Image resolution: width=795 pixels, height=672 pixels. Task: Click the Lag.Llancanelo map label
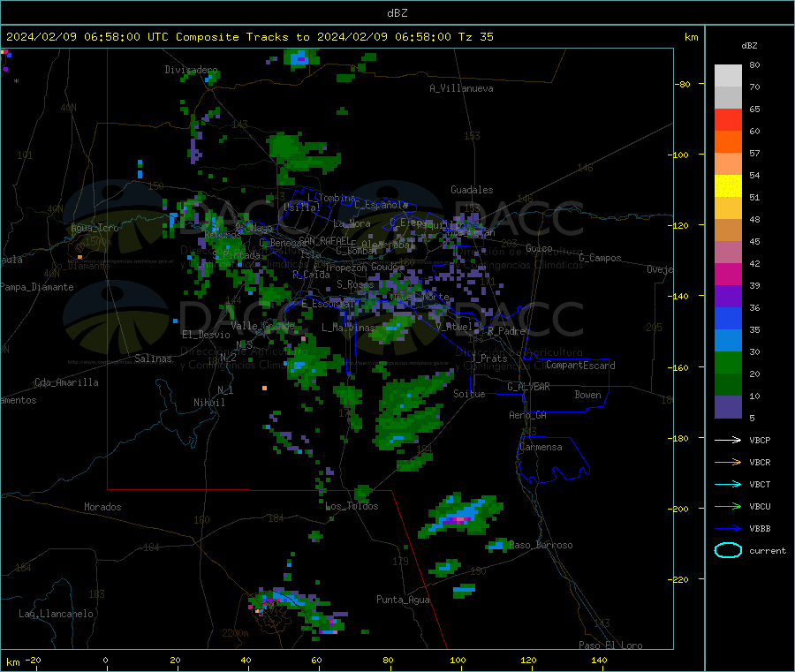[x=56, y=615]
